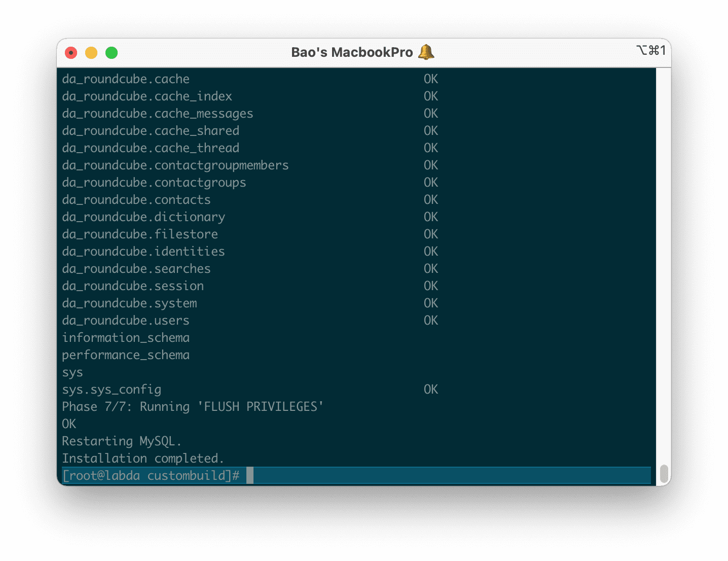728x561 pixels.
Task: Click the Installation completed message
Action: pos(143,458)
